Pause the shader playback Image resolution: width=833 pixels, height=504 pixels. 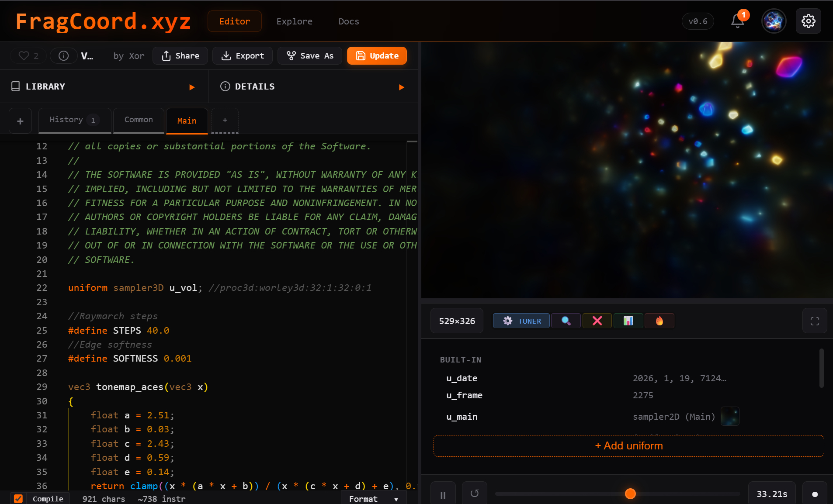(x=443, y=494)
